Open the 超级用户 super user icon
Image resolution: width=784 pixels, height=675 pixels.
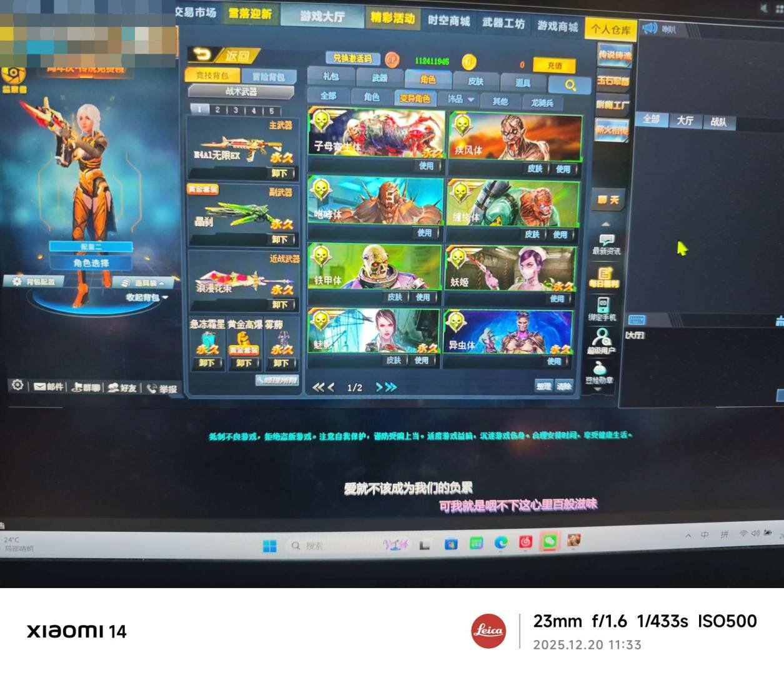(602, 342)
